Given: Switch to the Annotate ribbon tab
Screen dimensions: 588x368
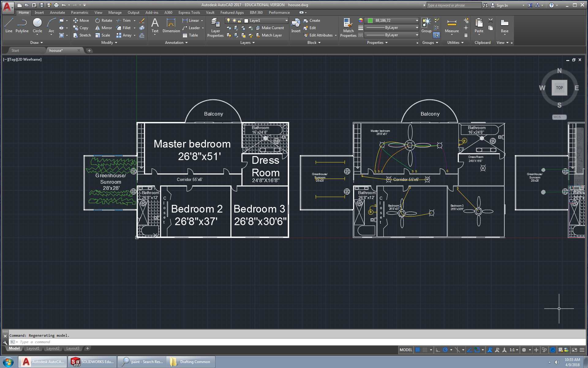Looking at the screenshot, I should click(57, 13).
